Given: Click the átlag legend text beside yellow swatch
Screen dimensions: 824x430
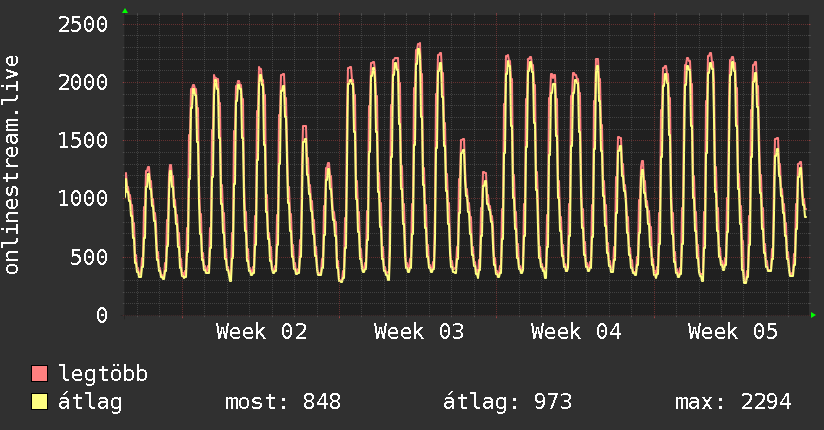Looking at the screenshot, I should (91, 402).
